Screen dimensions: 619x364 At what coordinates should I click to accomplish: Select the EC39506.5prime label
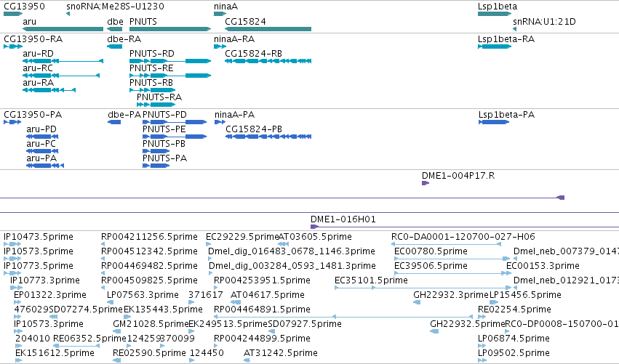click(431, 266)
